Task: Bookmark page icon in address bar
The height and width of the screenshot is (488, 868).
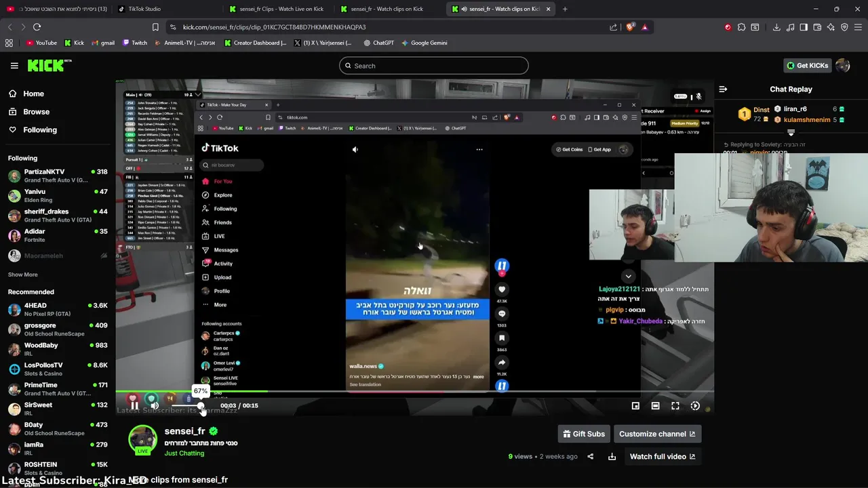Action: (155, 27)
